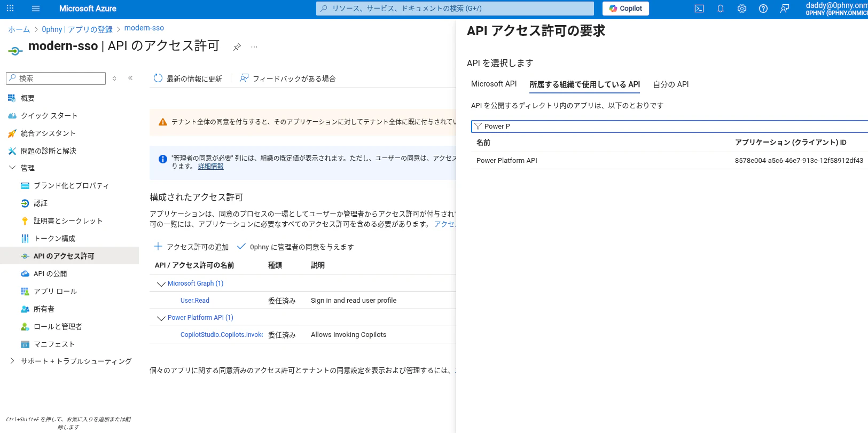The width and height of the screenshot is (868, 433).
Task: Open the notifications bell
Action: 721,9
